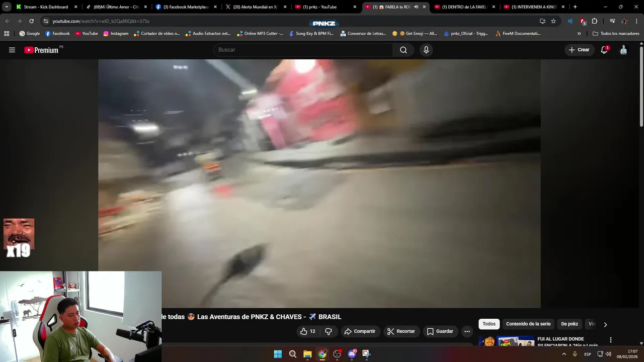Mute the FABELA tab speaker icon

tap(416, 7)
